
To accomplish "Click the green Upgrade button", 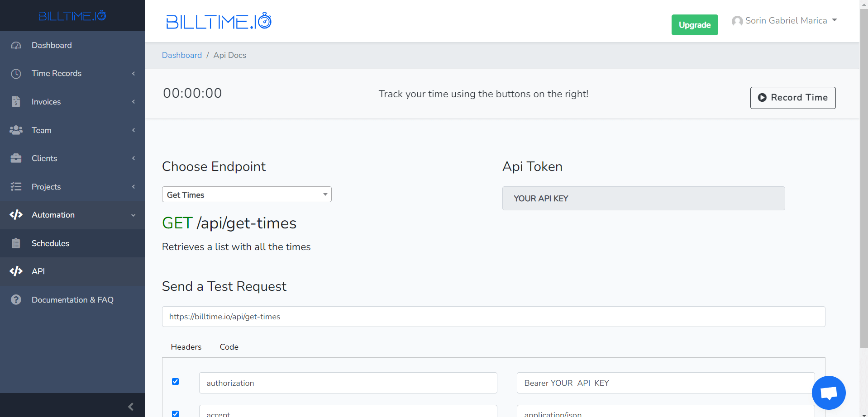I will click(695, 25).
